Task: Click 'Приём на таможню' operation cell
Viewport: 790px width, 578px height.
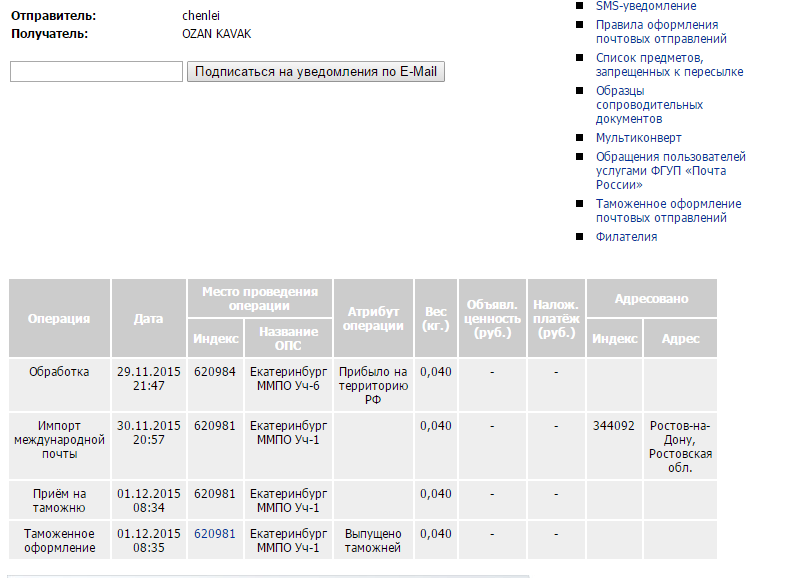Action: pos(59,500)
